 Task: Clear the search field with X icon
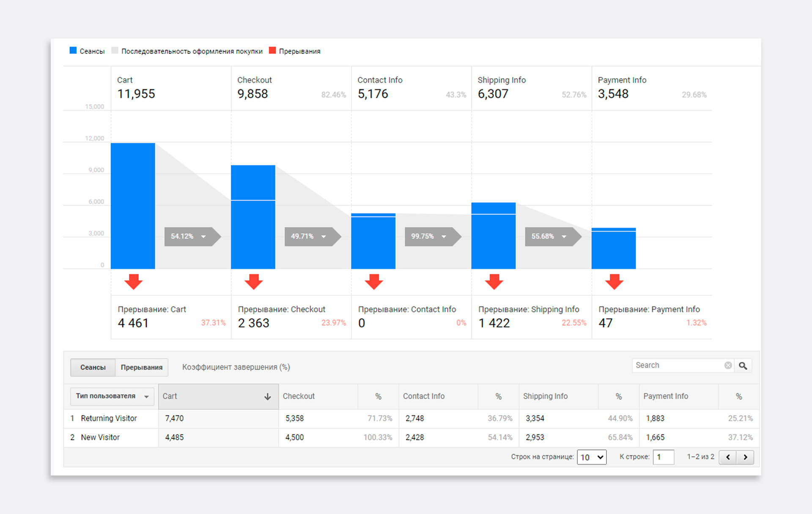coord(728,366)
